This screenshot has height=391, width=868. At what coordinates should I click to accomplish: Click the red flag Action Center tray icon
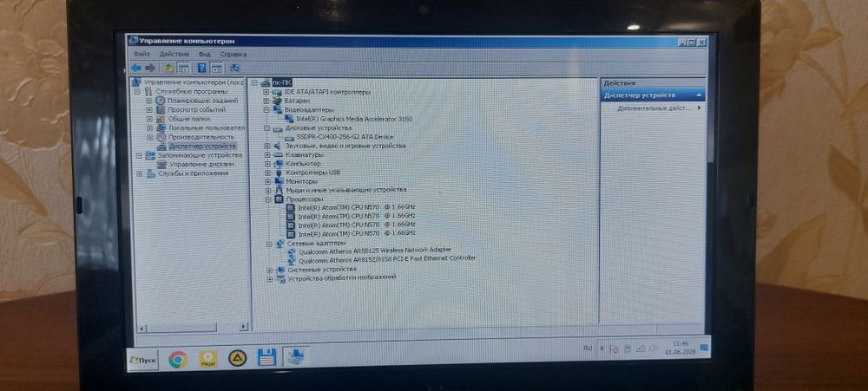tap(614, 349)
